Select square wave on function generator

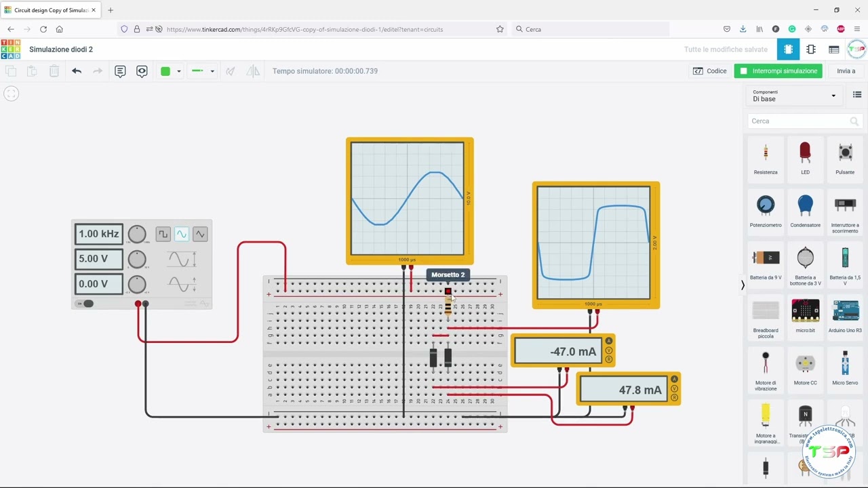(x=163, y=234)
